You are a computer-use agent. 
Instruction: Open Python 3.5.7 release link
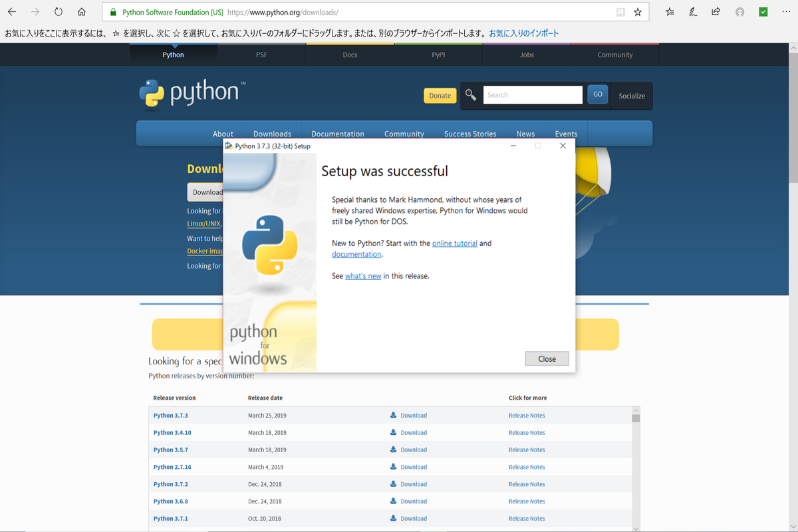[171, 450]
